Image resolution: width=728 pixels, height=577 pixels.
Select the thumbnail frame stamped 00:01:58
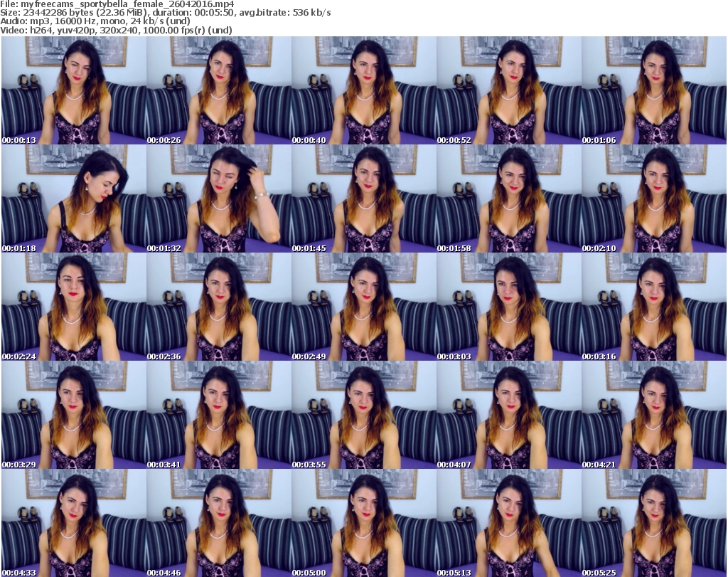509,198
